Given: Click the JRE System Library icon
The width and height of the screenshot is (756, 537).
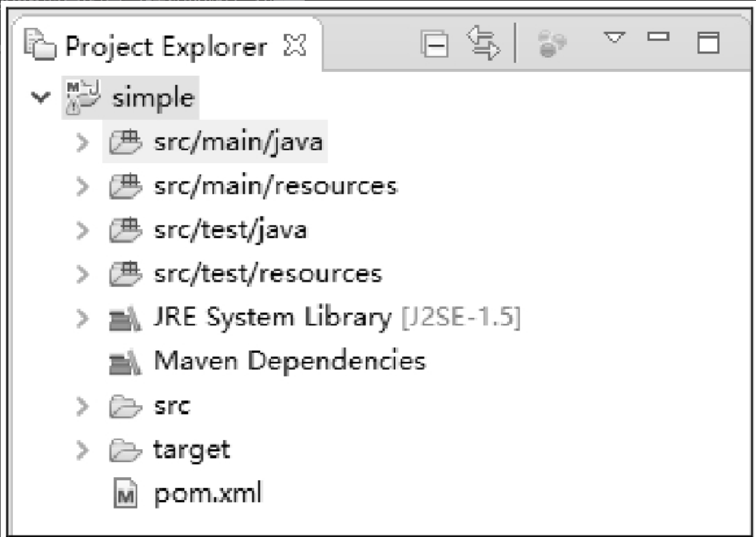Looking at the screenshot, I should coord(125,320).
